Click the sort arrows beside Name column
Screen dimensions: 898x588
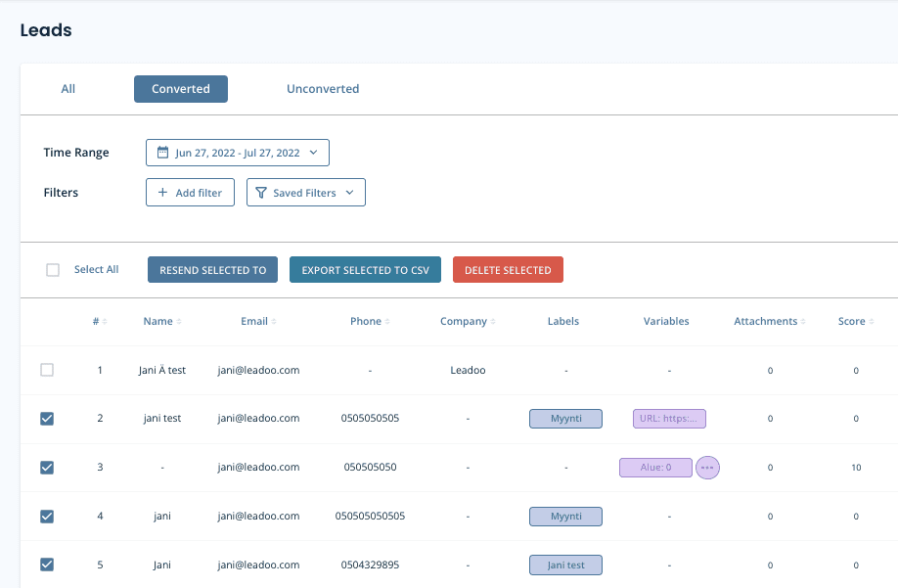click(180, 321)
